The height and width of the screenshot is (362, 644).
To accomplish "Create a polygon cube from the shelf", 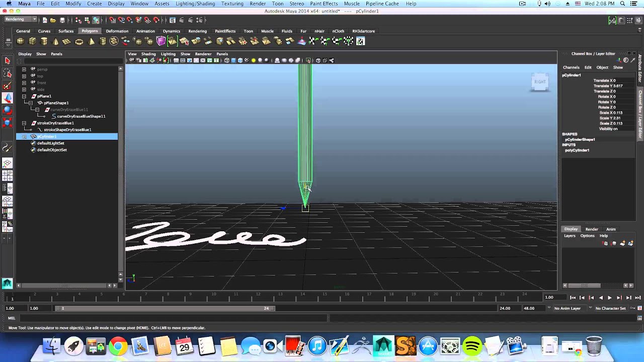I will pyautogui.click(x=32, y=41).
